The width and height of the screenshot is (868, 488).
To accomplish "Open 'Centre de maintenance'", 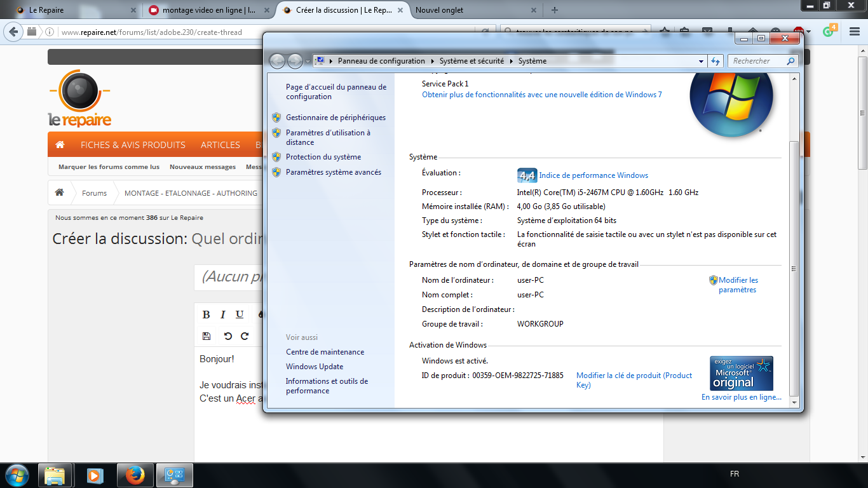I will [x=325, y=352].
